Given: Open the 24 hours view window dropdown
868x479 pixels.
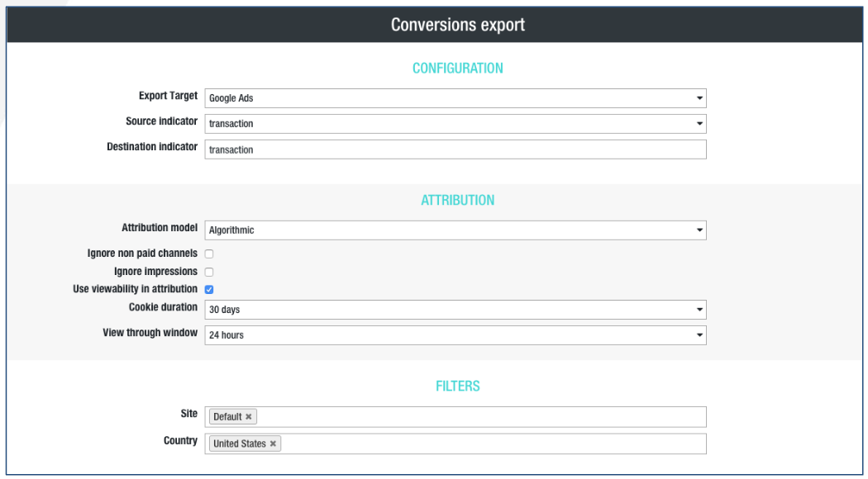Looking at the screenshot, I should pos(455,335).
